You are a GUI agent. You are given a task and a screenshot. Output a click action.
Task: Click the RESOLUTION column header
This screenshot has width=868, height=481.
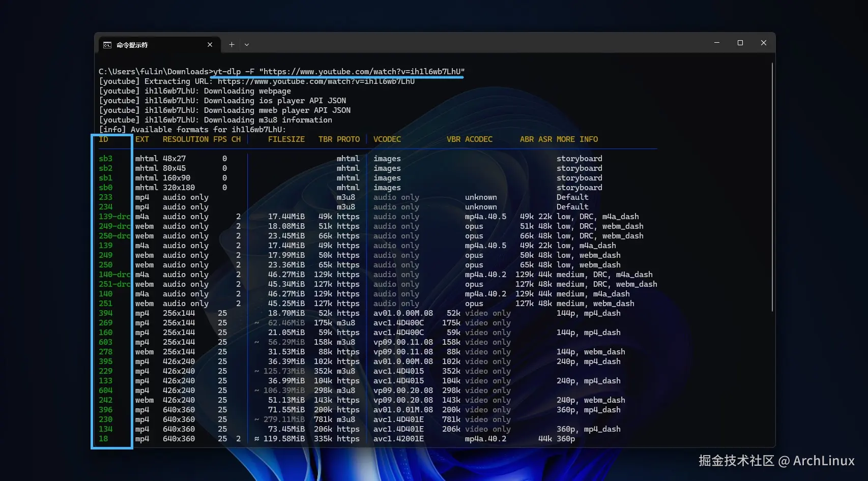click(x=186, y=139)
